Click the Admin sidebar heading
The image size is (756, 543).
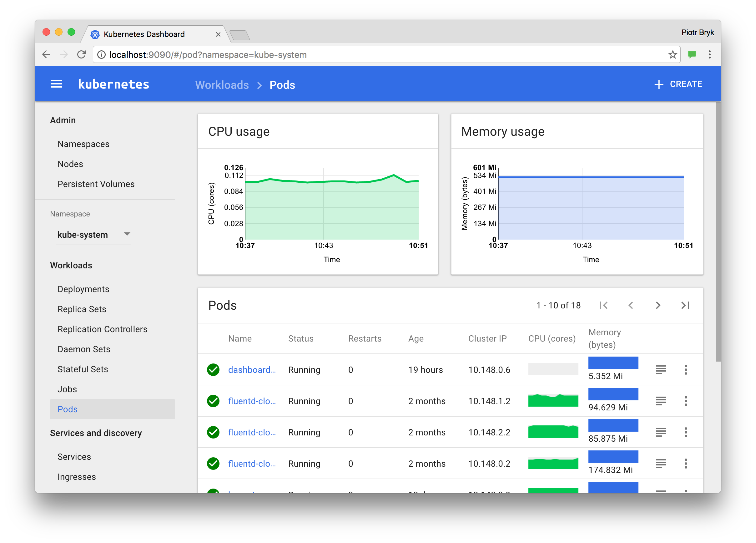pos(63,120)
